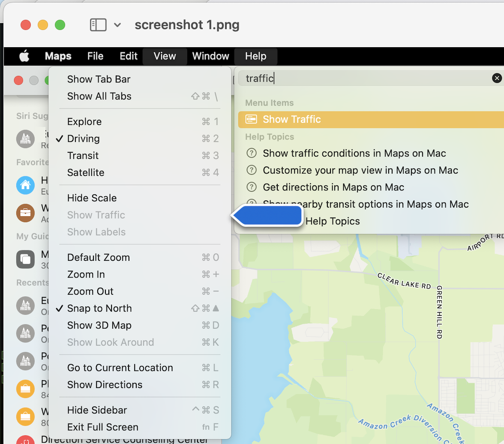
Task: Choose Hide Sidebar
Action: tap(140, 410)
